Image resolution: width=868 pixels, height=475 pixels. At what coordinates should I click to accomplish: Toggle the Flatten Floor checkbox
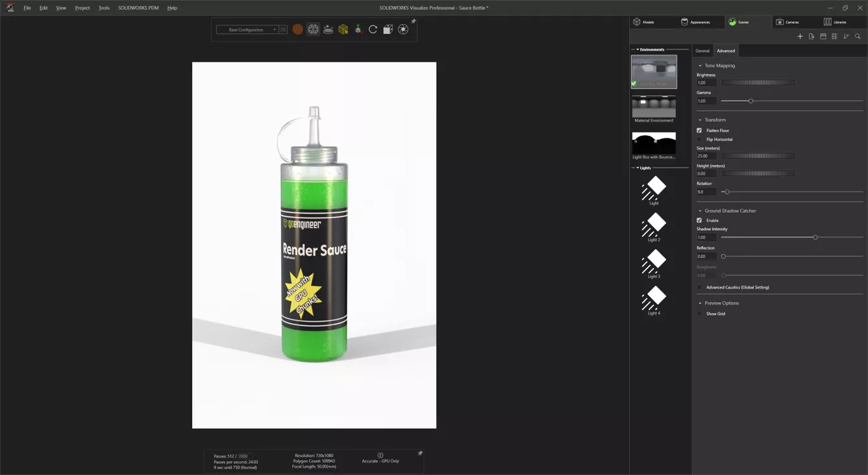[x=699, y=131]
